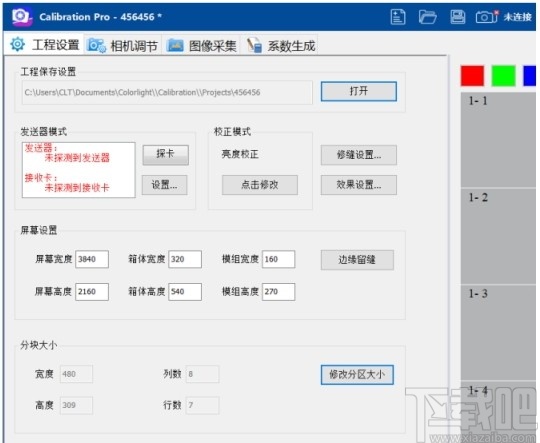This screenshot has height=443, width=540.
Task: Click the 边缘留缝 button
Action: tap(357, 260)
